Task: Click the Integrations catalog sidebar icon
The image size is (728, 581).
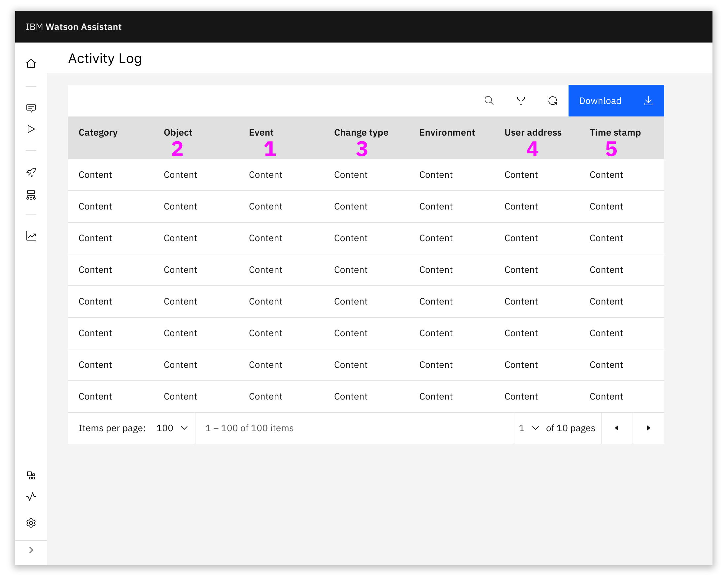Action: point(31,476)
